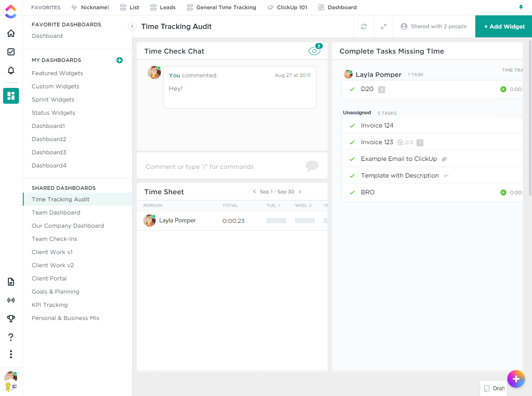Image resolution: width=532 pixels, height=396 pixels.
Task: Open the three-dot more menu in left rail
Action: (11, 354)
